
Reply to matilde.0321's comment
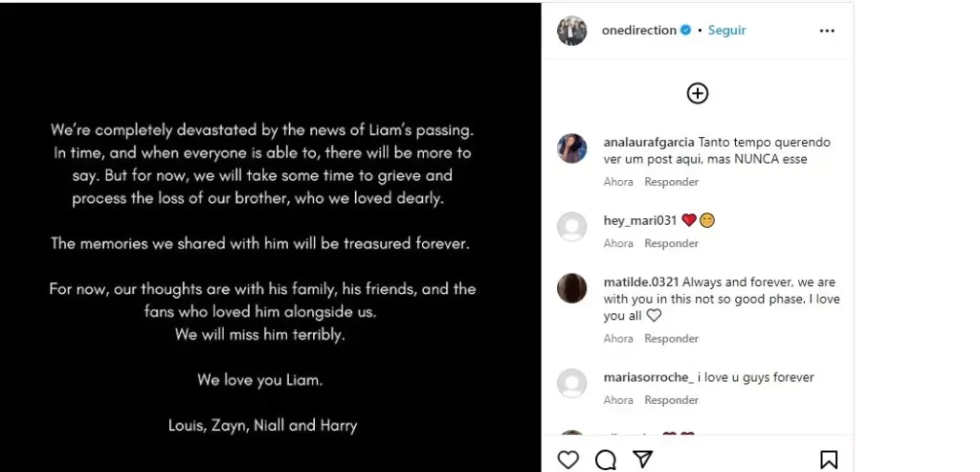[671, 339]
